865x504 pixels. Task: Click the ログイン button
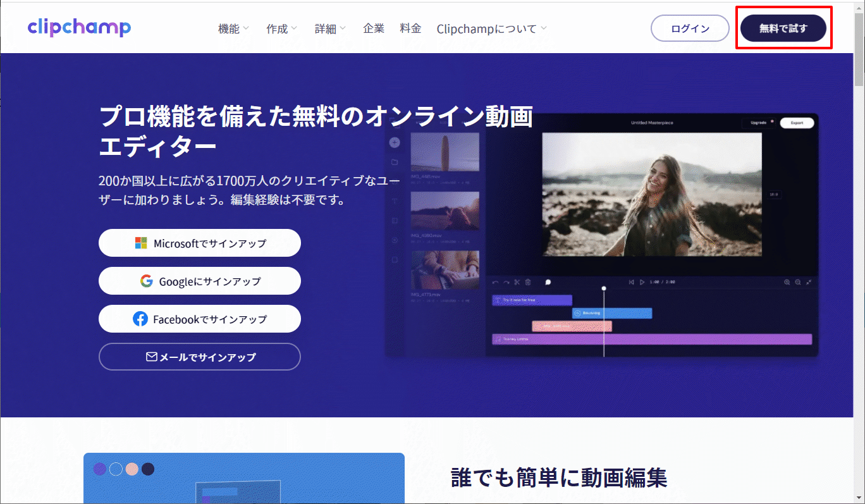point(690,28)
